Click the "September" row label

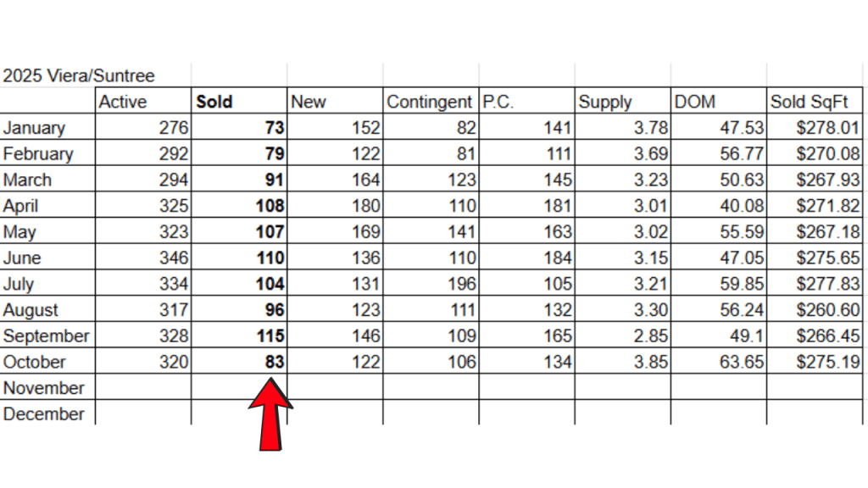tap(46, 335)
